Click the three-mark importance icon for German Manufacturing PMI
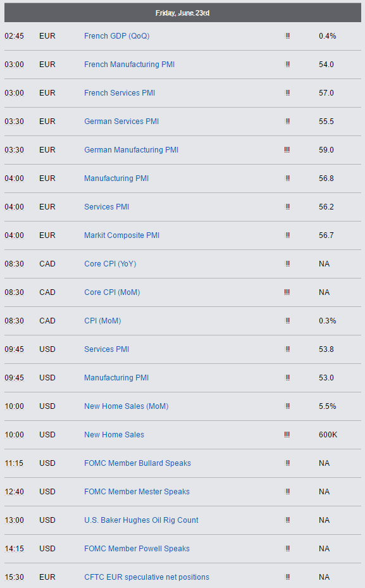The height and width of the screenshot is (588, 365). [x=287, y=150]
